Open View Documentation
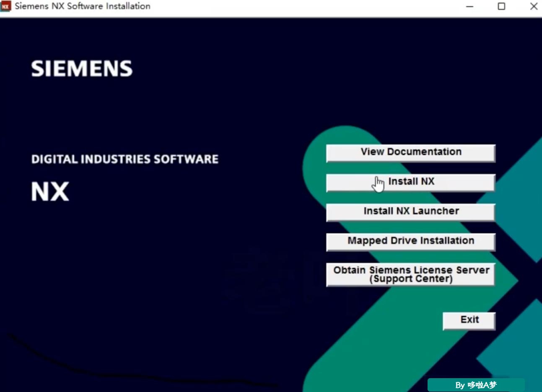 [x=411, y=153]
